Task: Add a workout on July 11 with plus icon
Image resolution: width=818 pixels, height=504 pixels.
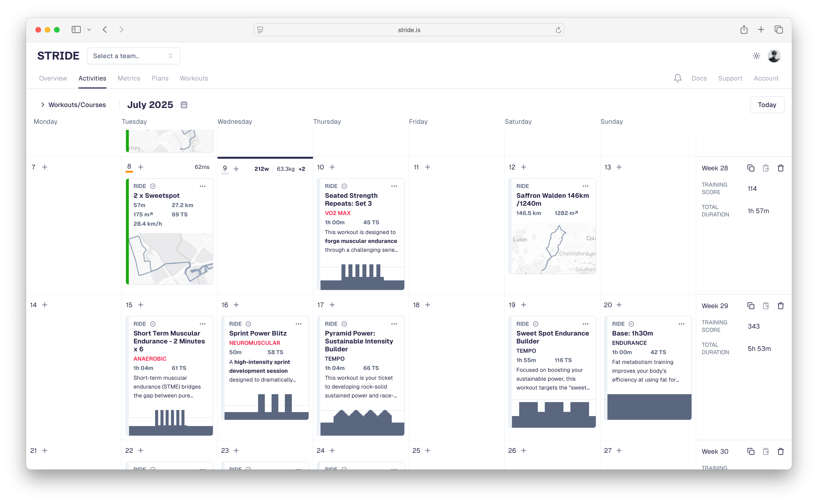Action: tap(428, 167)
